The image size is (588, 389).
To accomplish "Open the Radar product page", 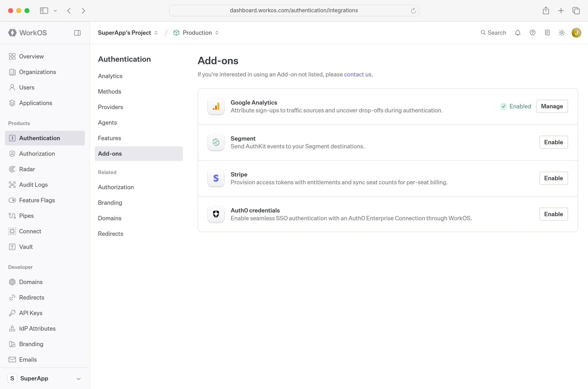I will point(45,169).
